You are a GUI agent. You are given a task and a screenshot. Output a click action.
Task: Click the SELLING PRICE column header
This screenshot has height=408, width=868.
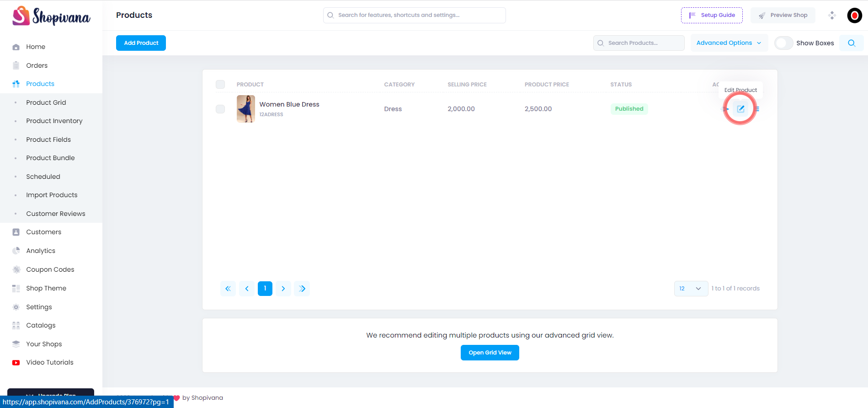point(467,85)
